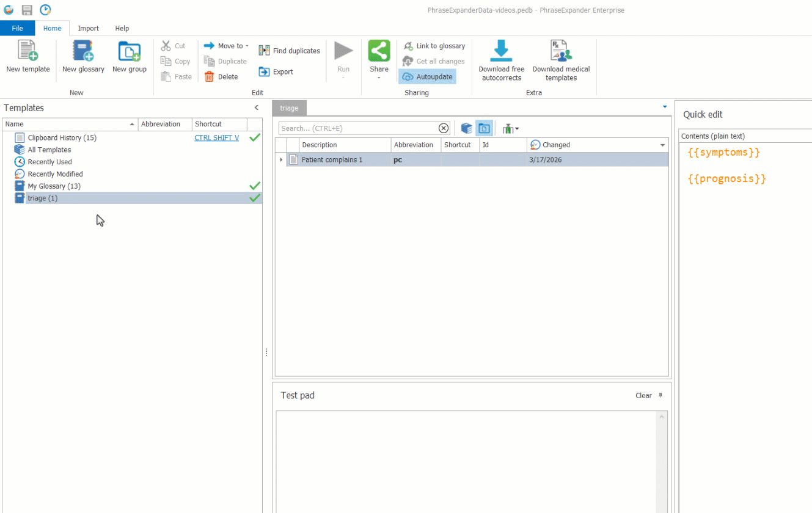The width and height of the screenshot is (812, 513).
Task: Open the Share dropdown arrow
Action: click(x=379, y=78)
